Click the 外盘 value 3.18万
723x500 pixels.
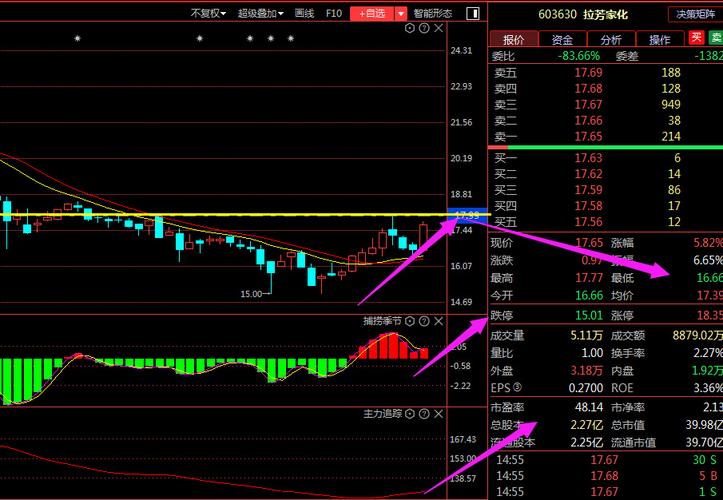click(587, 370)
